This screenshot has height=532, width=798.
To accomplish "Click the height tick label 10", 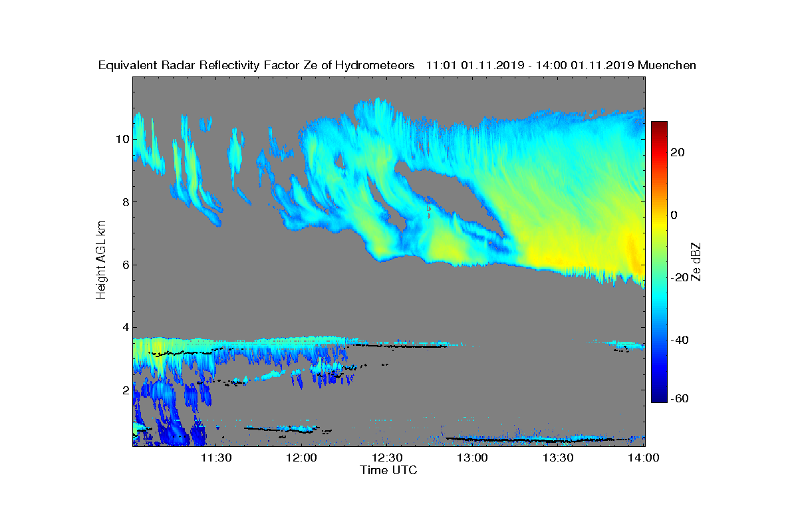I will tap(121, 139).
